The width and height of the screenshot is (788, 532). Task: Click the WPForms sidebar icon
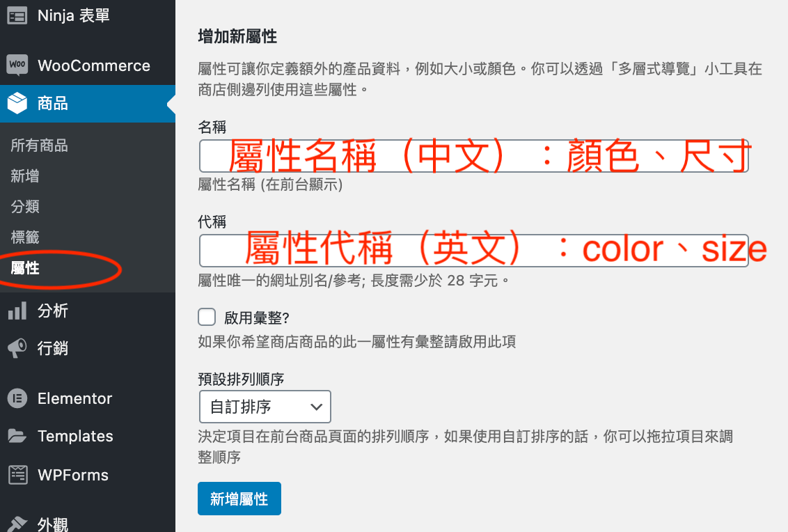[17, 475]
